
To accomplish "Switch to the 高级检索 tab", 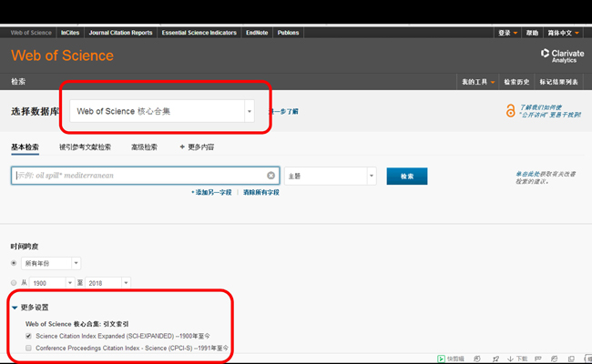I will coord(144,147).
